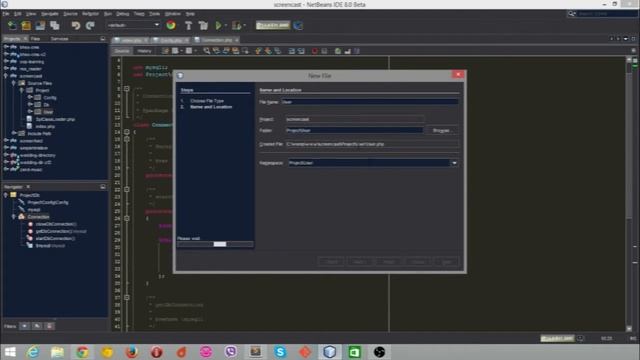
Task: Open the Window menu
Action: pos(173,13)
